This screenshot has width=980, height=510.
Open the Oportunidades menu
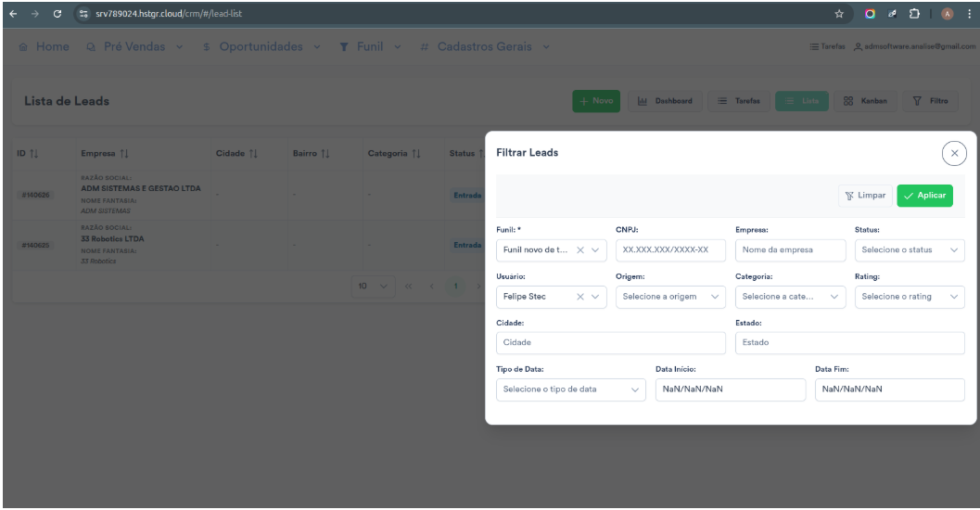[266, 48]
